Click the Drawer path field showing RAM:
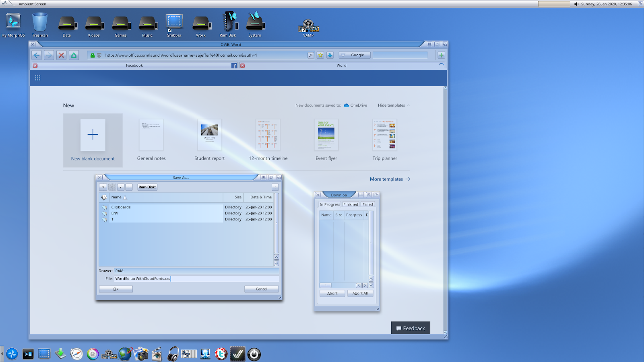The height and width of the screenshot is (362, 644). tap(196, 271)
